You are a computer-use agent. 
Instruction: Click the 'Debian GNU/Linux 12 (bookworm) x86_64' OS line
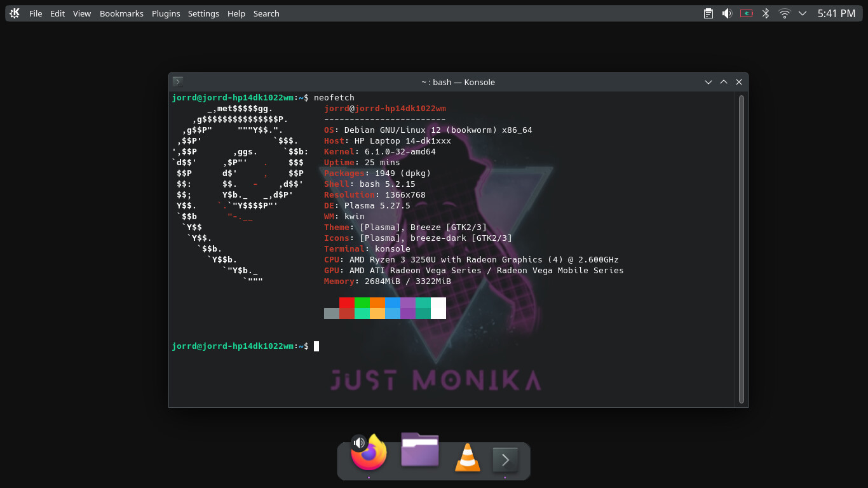coord(438,130)
